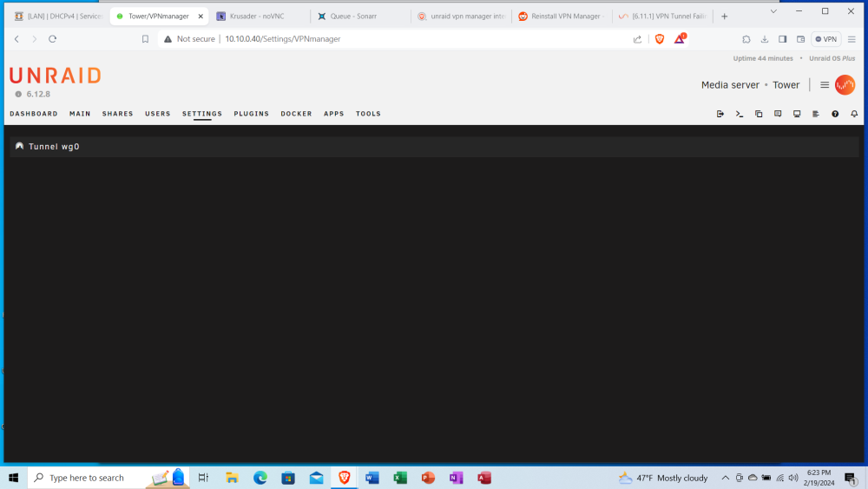The image size is (868, 489).
Task: Click the Unraid logout icon
Action: [x=720, y=114]
